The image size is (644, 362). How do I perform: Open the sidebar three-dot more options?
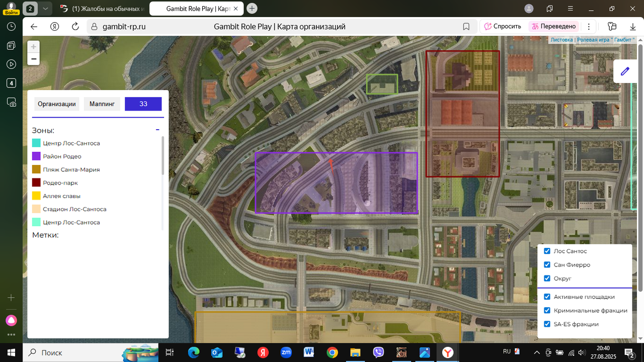coord(11,334)
